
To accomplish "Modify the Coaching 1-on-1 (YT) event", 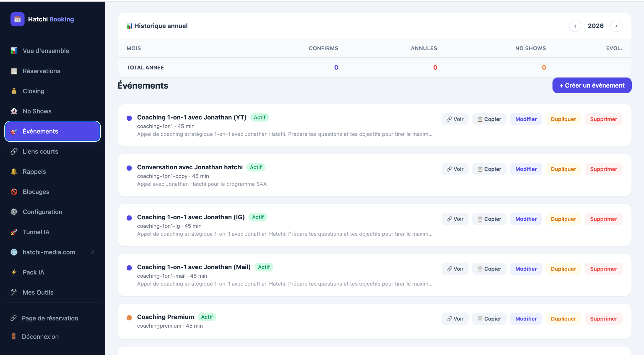I will pos(526,119).
